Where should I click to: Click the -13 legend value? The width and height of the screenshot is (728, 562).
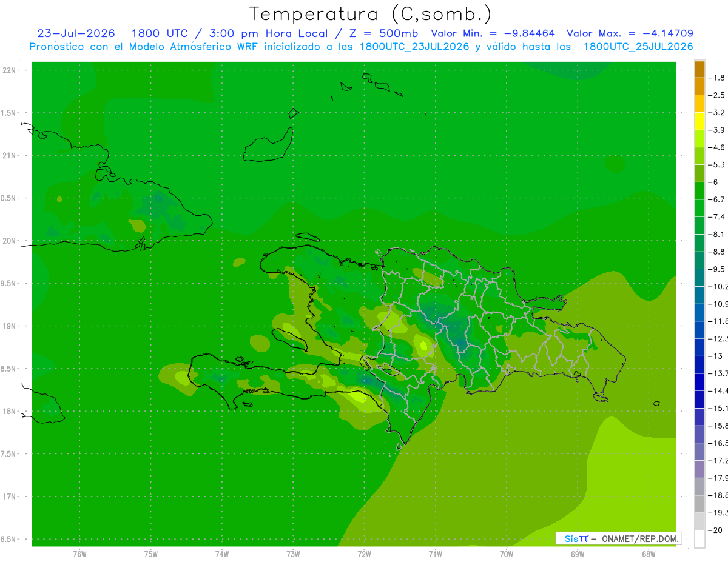[x=717, y=356]
